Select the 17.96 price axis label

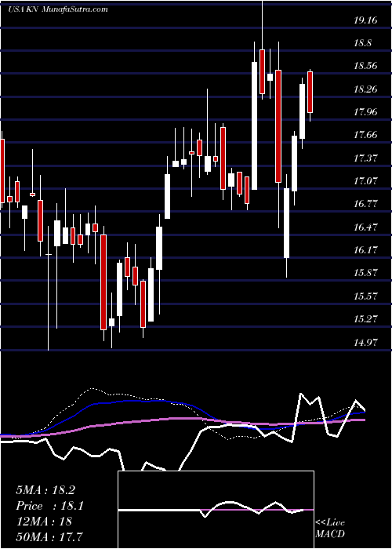365,112
